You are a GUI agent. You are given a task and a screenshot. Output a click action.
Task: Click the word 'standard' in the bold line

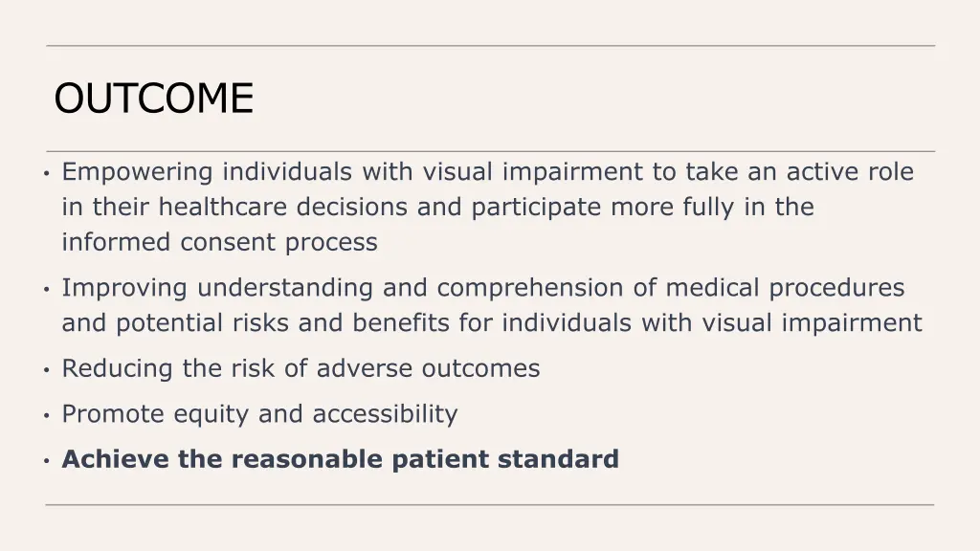point(558,459)
